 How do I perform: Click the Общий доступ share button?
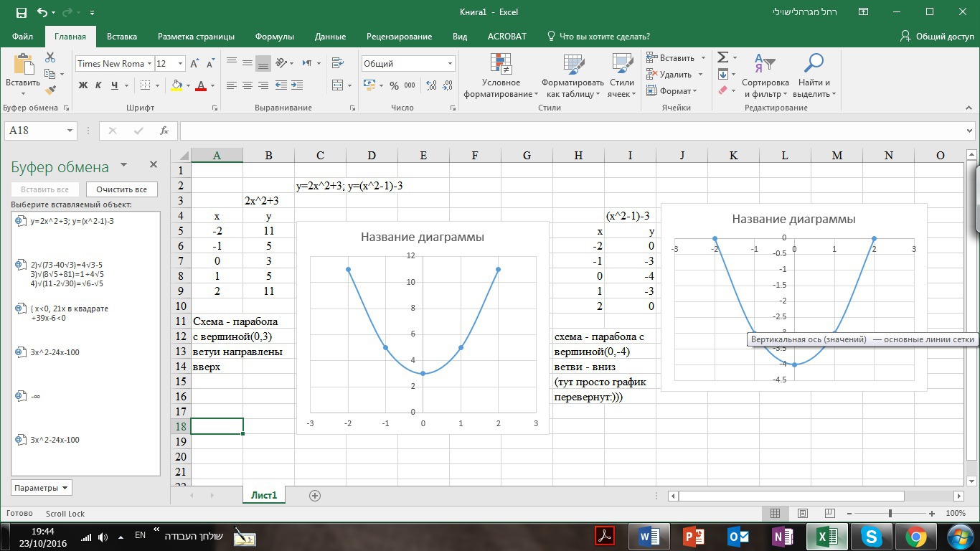coord(937,37)
